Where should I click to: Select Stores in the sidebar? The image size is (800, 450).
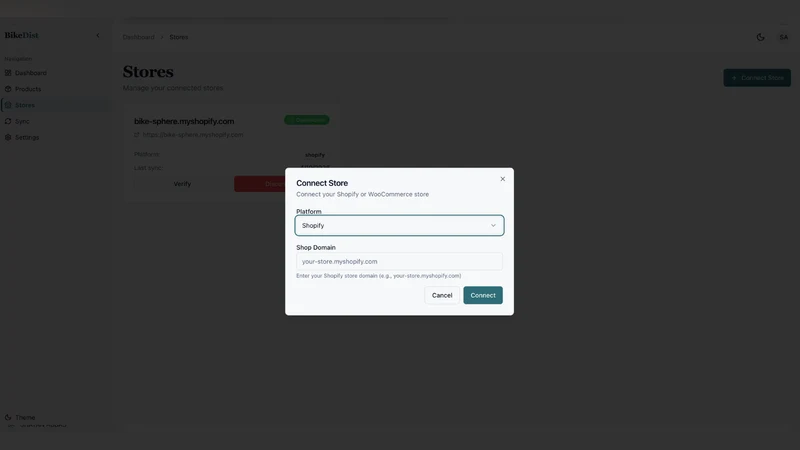(54, 105)
